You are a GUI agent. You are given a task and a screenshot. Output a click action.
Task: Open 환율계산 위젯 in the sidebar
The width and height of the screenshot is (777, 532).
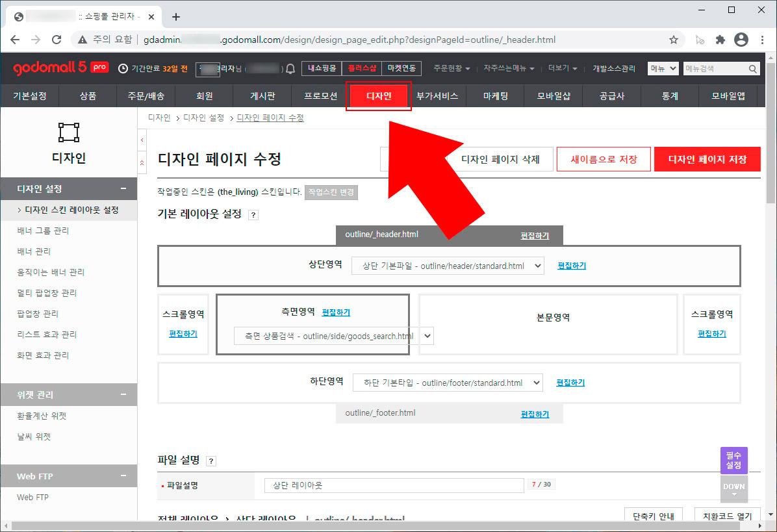pyautogui.click(x=42, y=416)
